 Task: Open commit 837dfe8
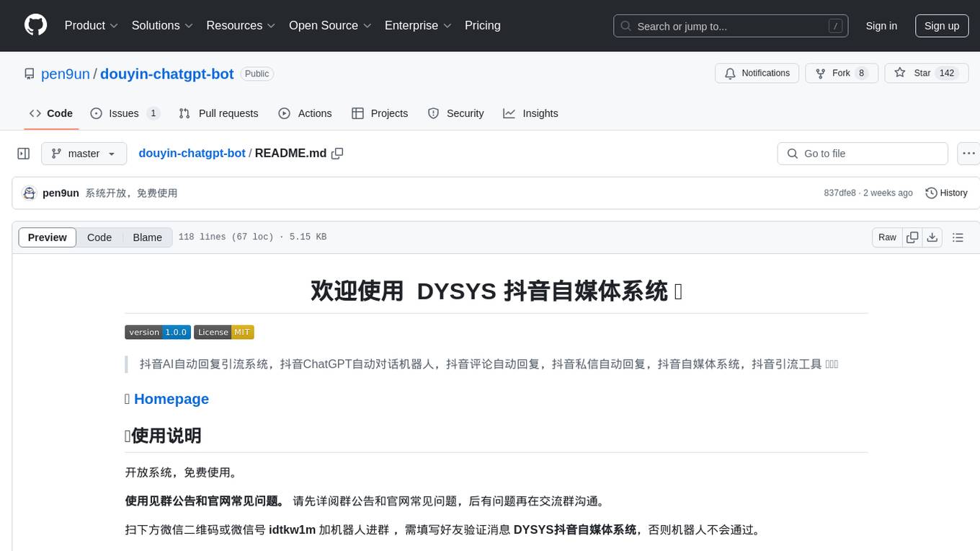(x=839, y=193)
